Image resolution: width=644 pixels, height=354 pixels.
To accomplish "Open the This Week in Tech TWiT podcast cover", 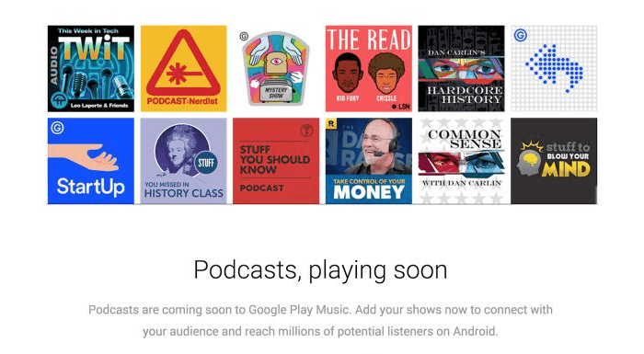I will coord(91,69).
